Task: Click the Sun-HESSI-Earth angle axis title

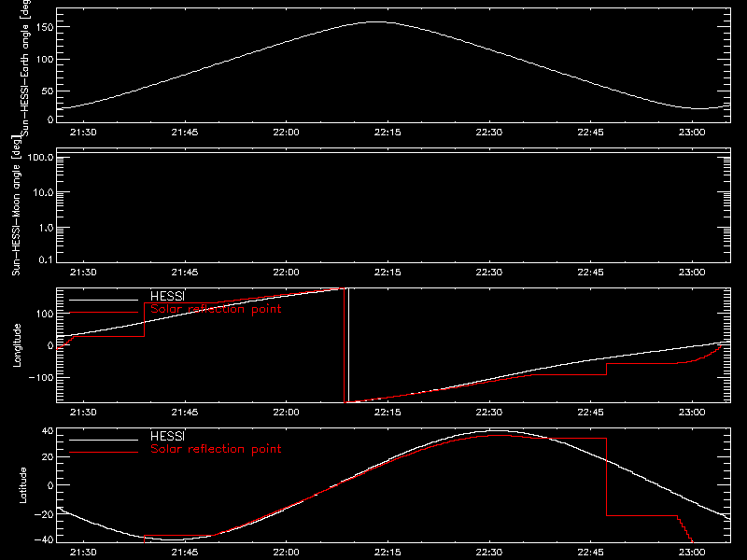Action: tap(25, 68)
